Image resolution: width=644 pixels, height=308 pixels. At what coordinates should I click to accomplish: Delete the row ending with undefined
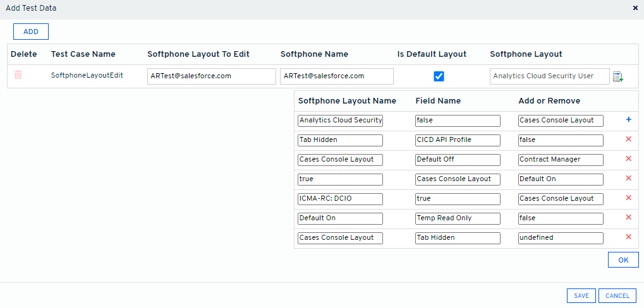628,237
